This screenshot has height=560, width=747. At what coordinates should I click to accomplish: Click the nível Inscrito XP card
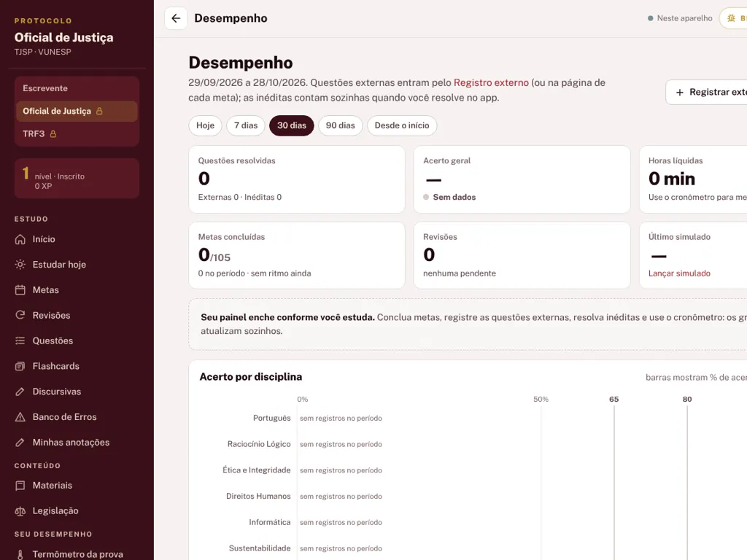[77, 179]
